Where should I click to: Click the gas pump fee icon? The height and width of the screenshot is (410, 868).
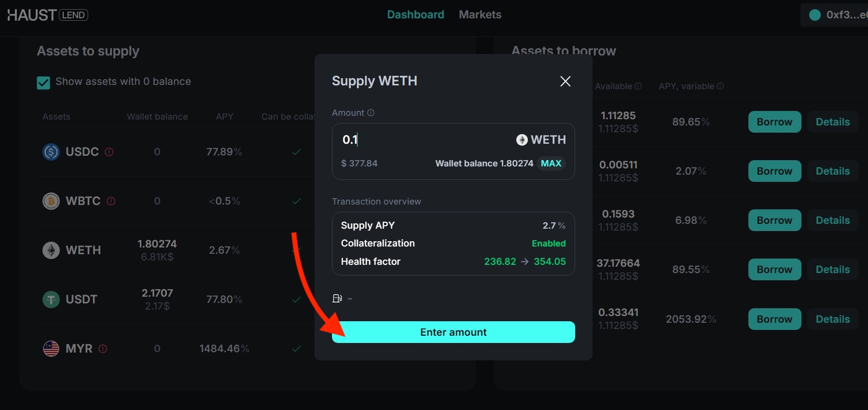[337, 299]
